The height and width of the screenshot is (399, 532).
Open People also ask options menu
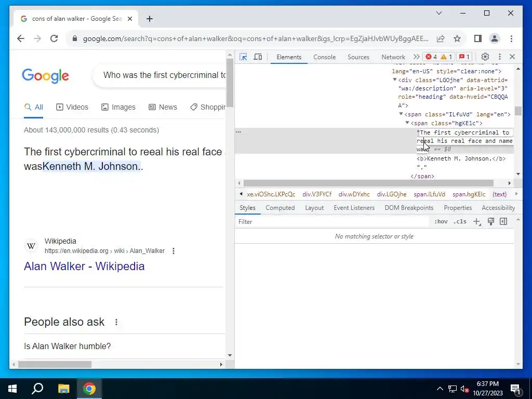pyautogui.click(x=116, y=322)
